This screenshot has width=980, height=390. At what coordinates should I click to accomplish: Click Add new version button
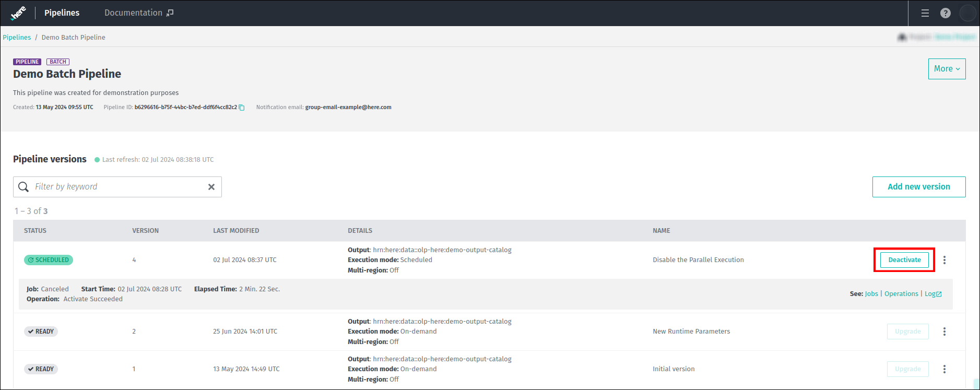tap(919, 187)
